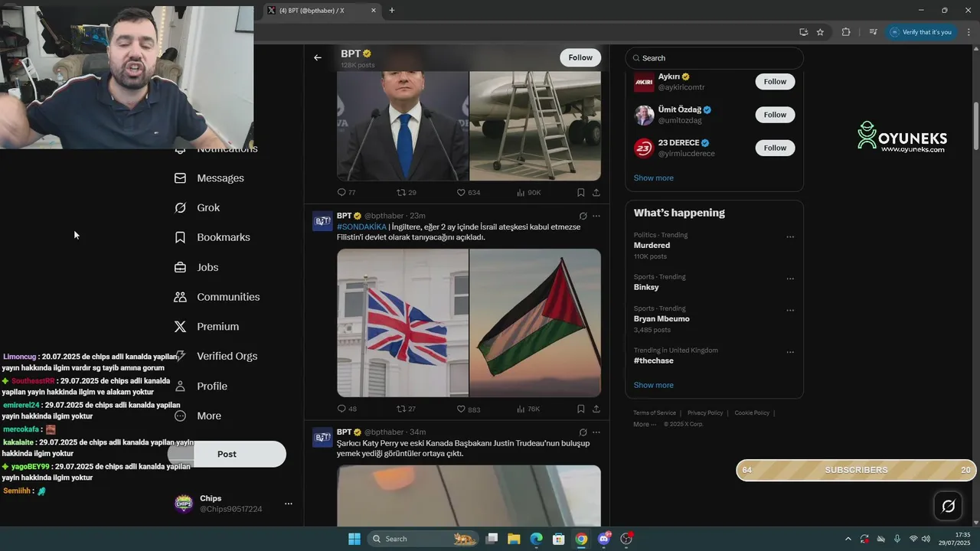Image resolution: width=980 pixels, height=551 pixels.
Task: Follow the Aykırı account
Action: click(x=775, y=82)
